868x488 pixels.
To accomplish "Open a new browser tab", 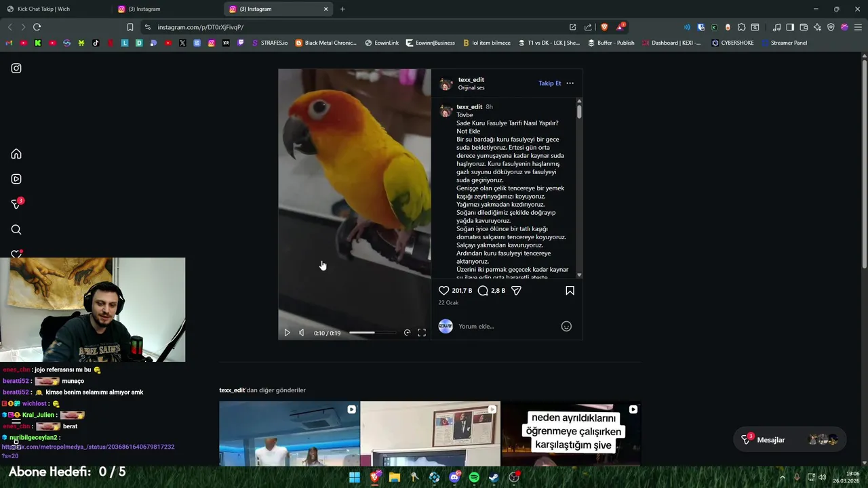I will 342,9.
